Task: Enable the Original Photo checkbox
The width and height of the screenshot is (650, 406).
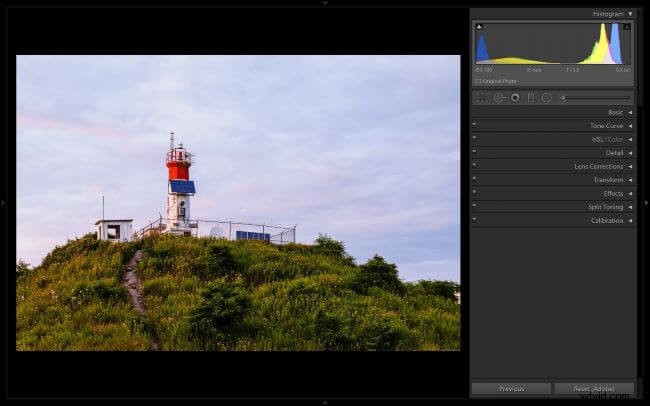Action: (x=478, y=81)
